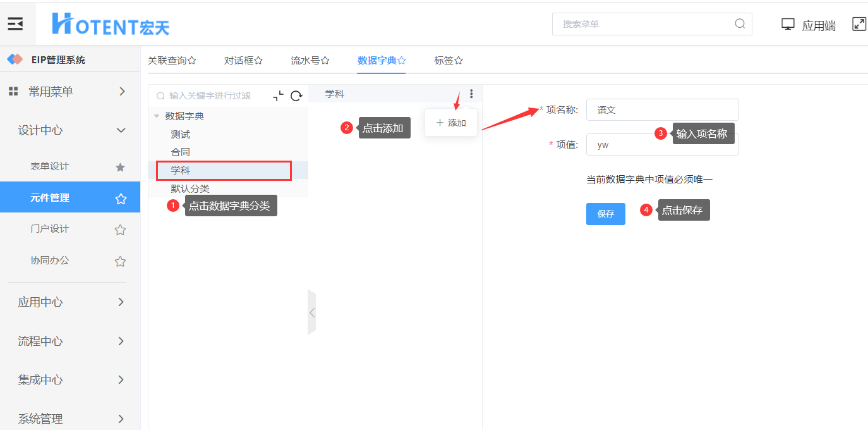Toggle favorite star for 门户设计
Screen dimensions: 868x430
[x=120, y=230]
